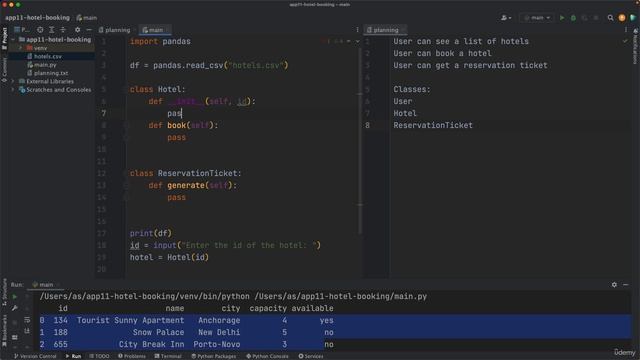640x360 pixels.
Task: Open the Services tool window
Action: (x=311, y=356)
